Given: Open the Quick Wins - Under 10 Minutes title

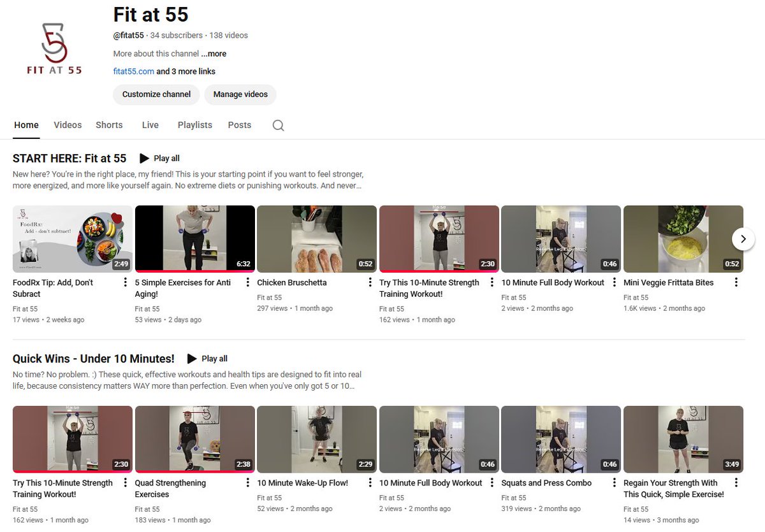Looking at the screenshot, I should click(x=94, y=359).
